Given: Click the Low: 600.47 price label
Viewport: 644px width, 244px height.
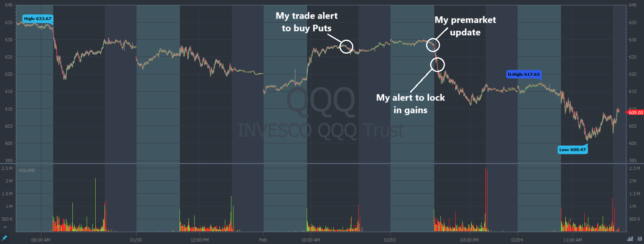Looking at the screenshot, I should pos(572,150).
